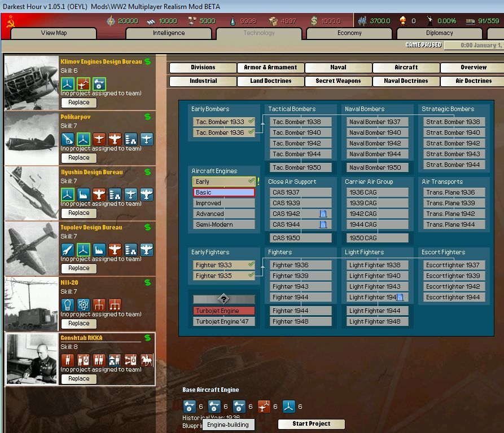The height and width of the screenshot is (433, 504).
Task: Click the energy lightning bolt resource icon
Action: [x=111, y=21]
